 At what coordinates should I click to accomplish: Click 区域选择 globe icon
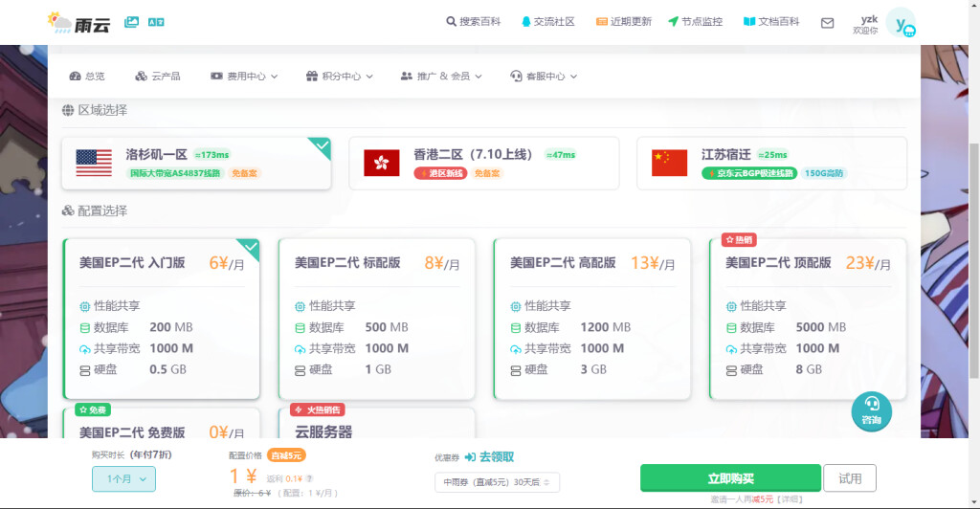click(x=68, y=111)
